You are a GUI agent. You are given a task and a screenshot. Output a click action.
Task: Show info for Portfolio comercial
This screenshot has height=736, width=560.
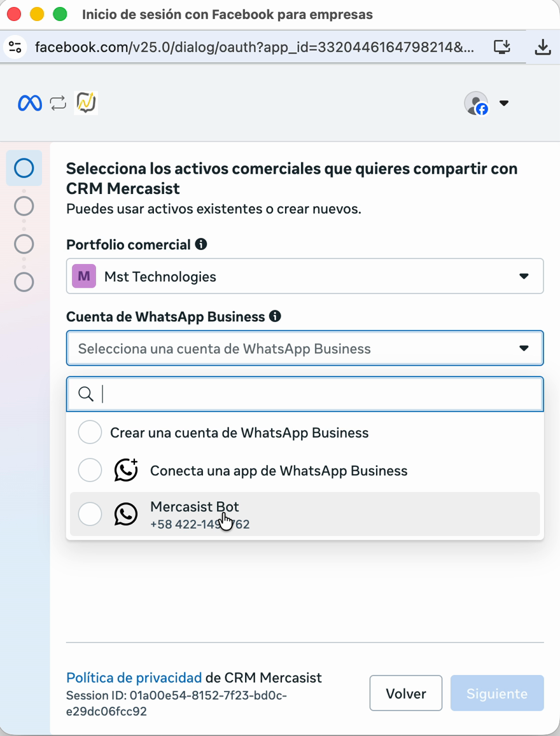tap(201, 244)
